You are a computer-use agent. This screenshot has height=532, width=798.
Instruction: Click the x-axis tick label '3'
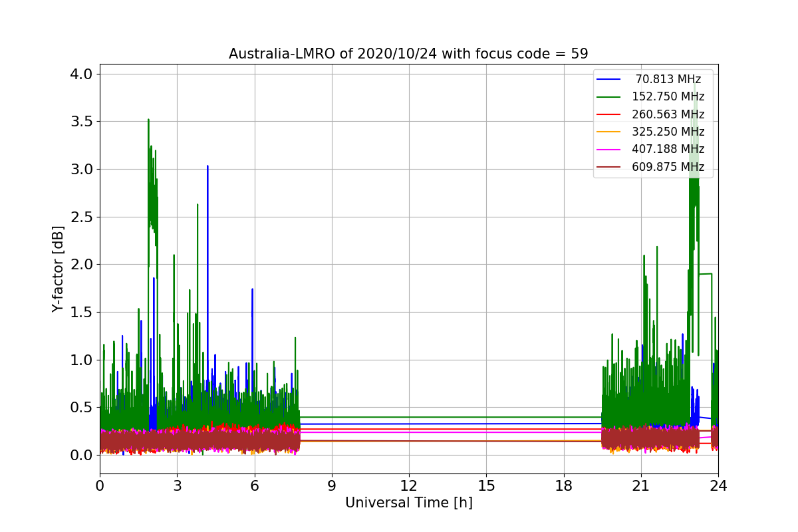177,486
